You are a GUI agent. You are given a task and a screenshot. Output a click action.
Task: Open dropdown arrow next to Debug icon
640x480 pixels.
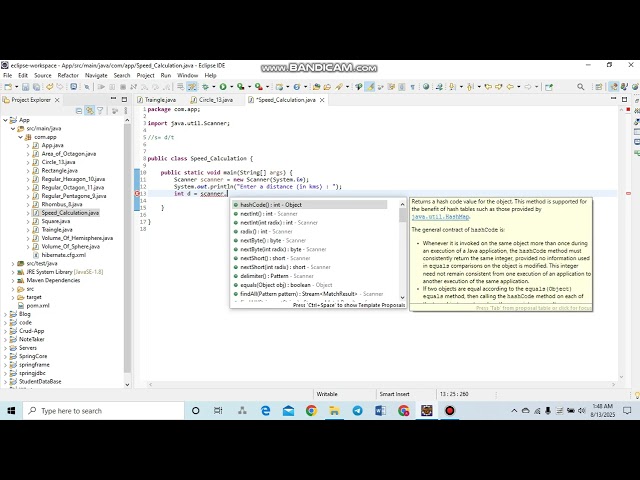(x=213, y=87)
